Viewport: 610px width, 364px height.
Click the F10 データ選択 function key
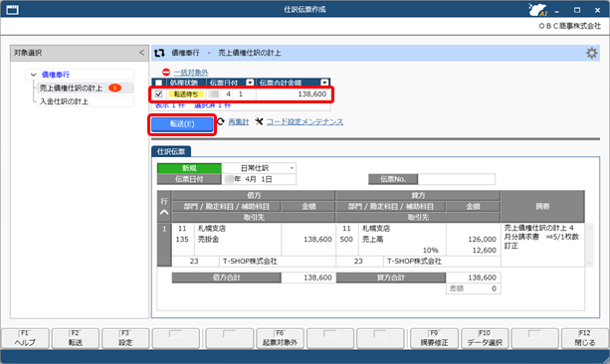[485, 338]
